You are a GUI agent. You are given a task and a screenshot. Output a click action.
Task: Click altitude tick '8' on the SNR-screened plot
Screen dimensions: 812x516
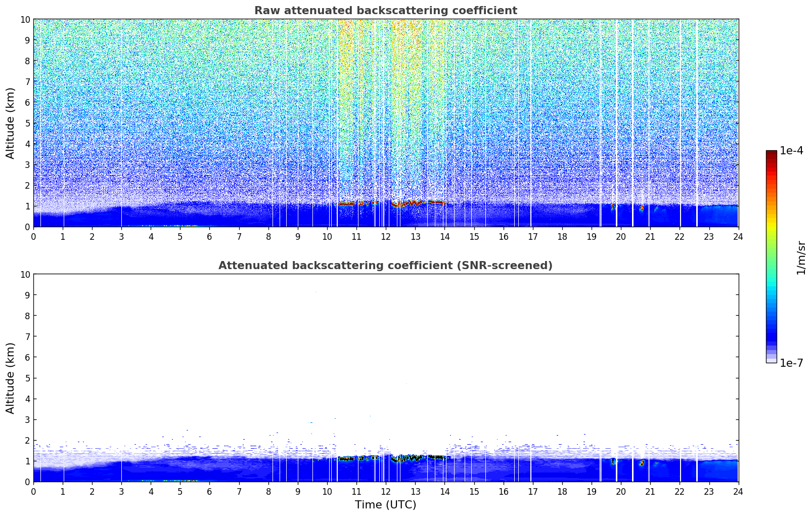(x=27, y=316)
